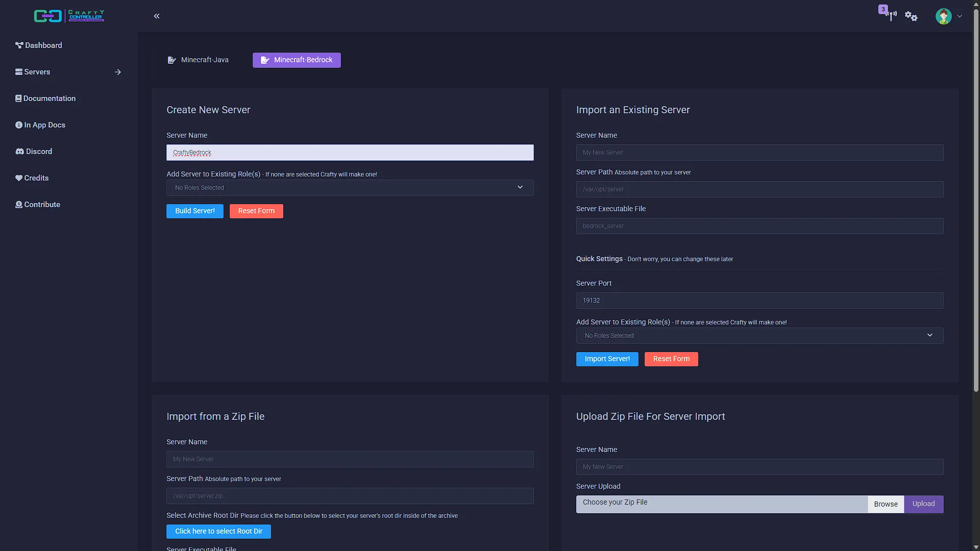Image resolution: width=980 pixels, height=551 pixels.
Task: Expand user account menu chevron
Action: click(x=960, y=16)
